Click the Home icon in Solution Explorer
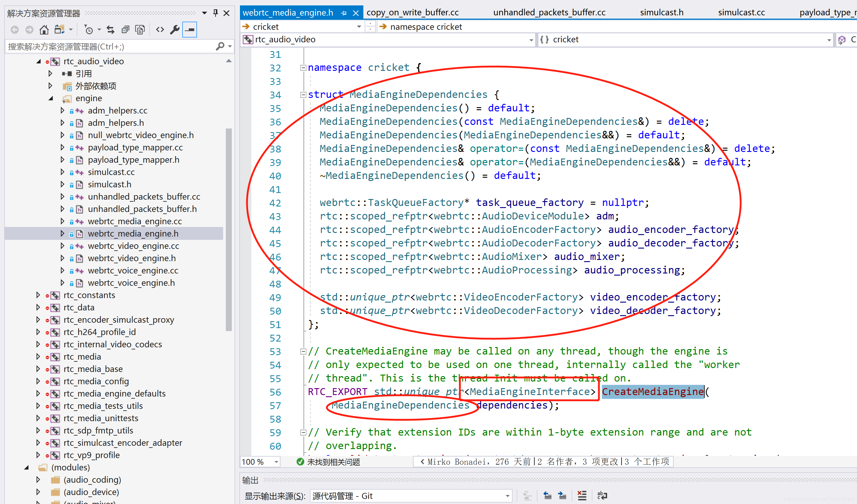This screenshot has width=857, height=504. 44,30
